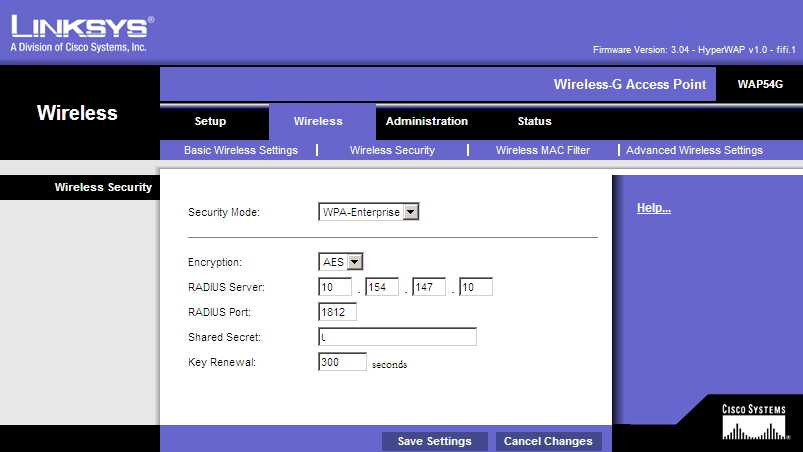This screenshot has width=803, height=452.
Task: Switch to the Administration tab
Action: [427, 121]
